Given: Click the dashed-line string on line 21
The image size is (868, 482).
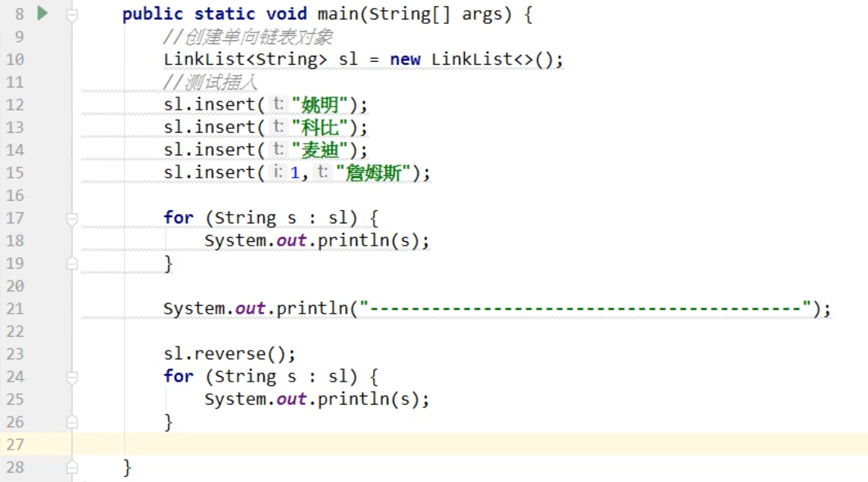Looking at the screenshot, I should pos(585,309).
